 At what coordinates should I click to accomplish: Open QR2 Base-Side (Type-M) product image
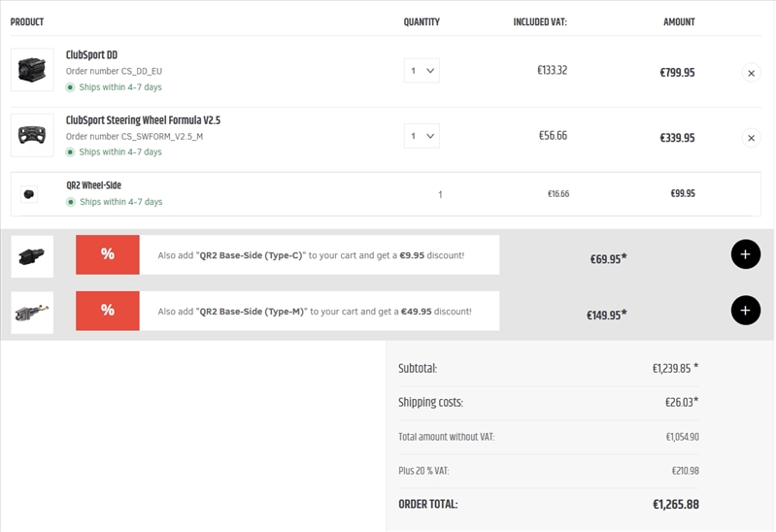[32, 312]
